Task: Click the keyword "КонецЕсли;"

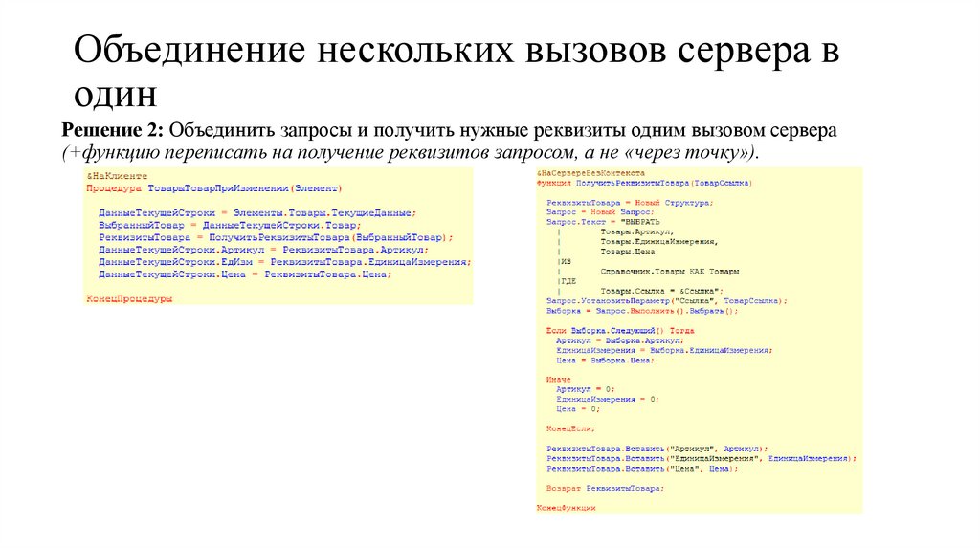Action: (x=570, y=429)
